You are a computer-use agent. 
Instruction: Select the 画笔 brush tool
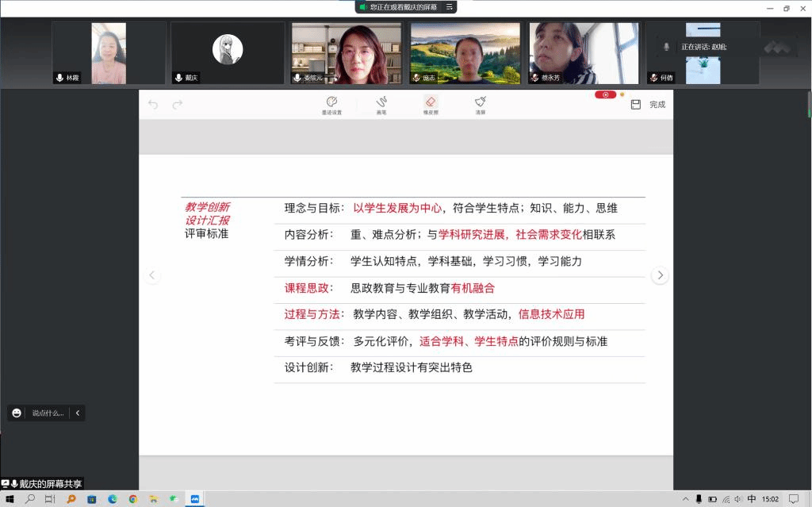(x=381, y=103)
